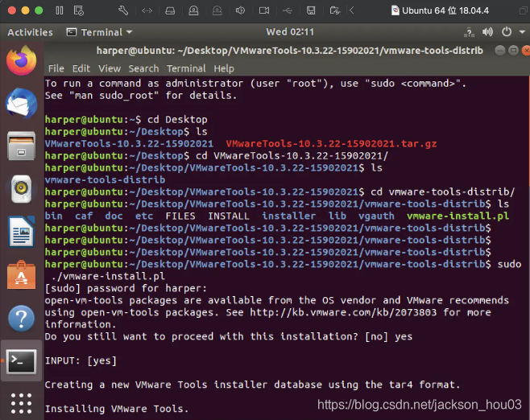Click the 'vgauth' directory in ls output

pyautogui.click(x=376, y=216)
